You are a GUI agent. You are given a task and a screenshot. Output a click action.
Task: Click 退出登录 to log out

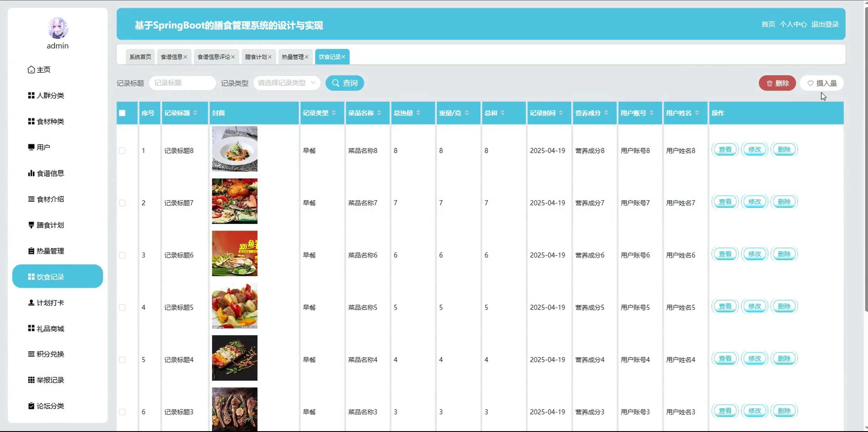825,24
